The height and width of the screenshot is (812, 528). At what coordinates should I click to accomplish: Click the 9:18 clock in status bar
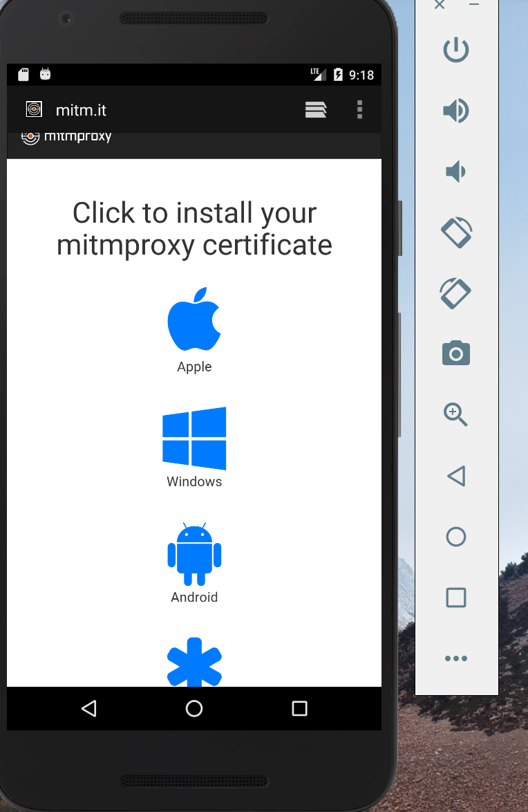[361, 75]
